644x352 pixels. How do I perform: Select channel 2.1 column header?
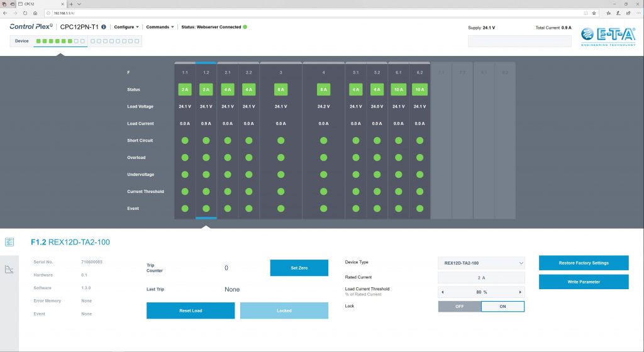click(x=228, y=72)
